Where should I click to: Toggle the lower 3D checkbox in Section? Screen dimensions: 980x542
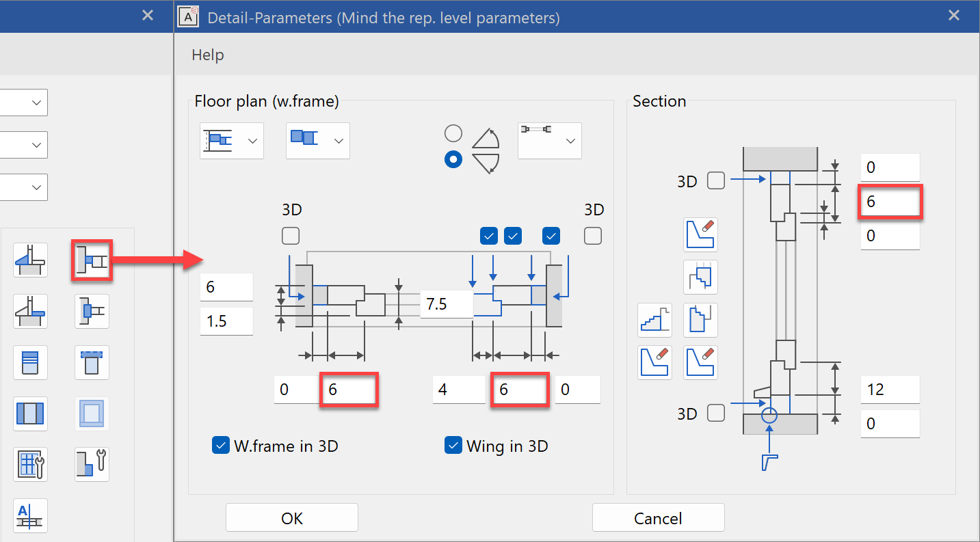[716, 413]
